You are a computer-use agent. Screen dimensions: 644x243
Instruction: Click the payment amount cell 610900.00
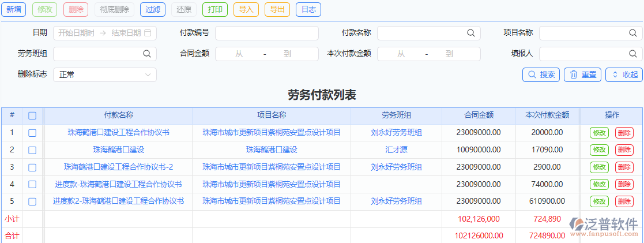point(548,201)
